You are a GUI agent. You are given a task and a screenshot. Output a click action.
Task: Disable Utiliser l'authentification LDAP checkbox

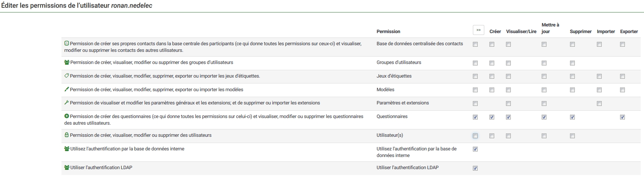(475, 168)
